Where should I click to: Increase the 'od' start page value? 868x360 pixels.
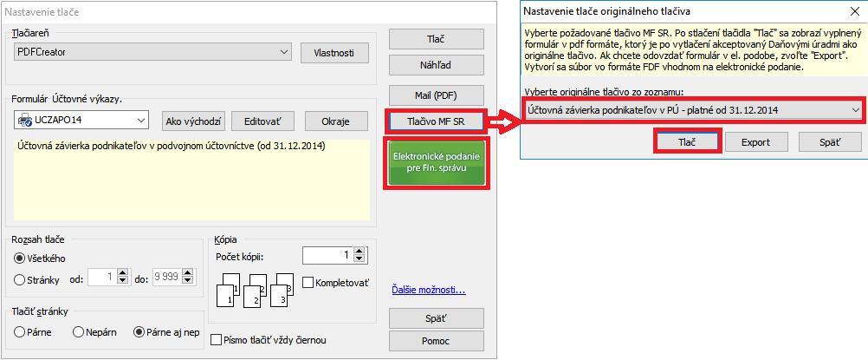click(x=122, y=274)
